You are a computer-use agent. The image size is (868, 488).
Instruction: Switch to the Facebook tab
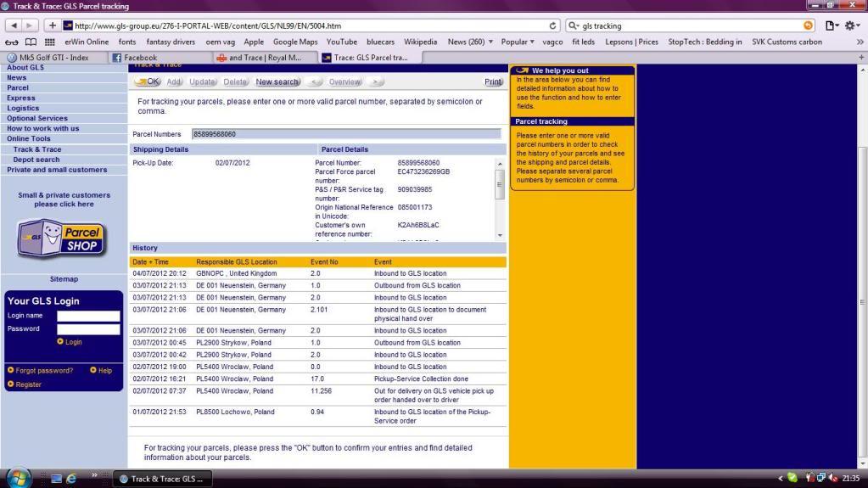coord(158,58)
